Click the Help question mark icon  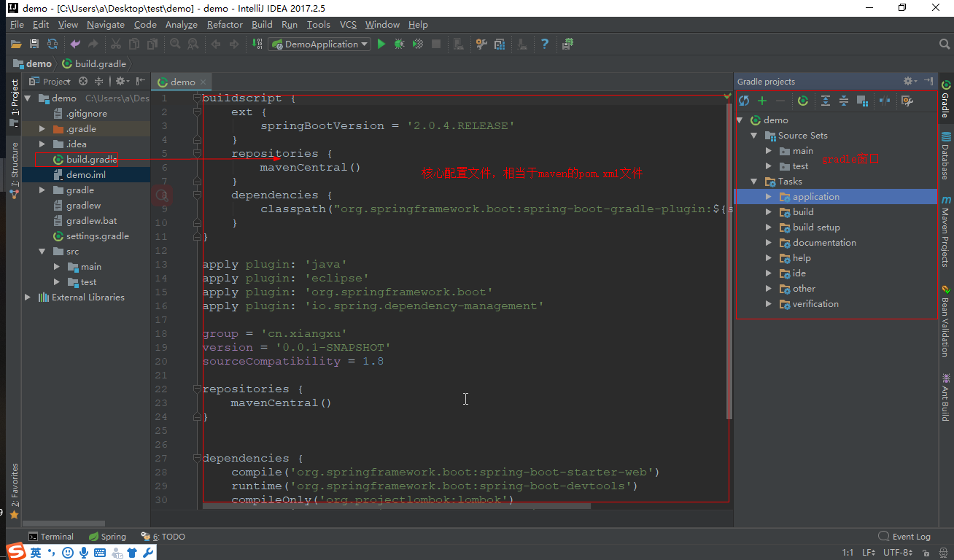544,44
